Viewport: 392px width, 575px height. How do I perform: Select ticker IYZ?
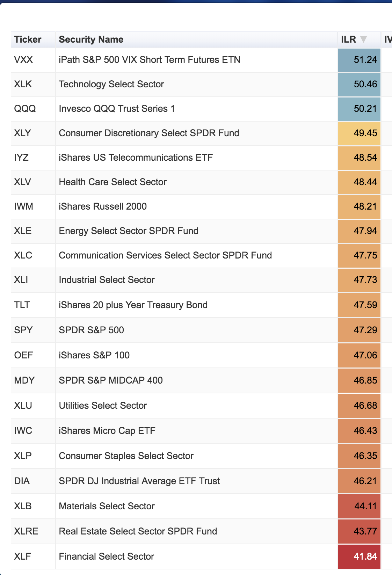coord(21,158)
